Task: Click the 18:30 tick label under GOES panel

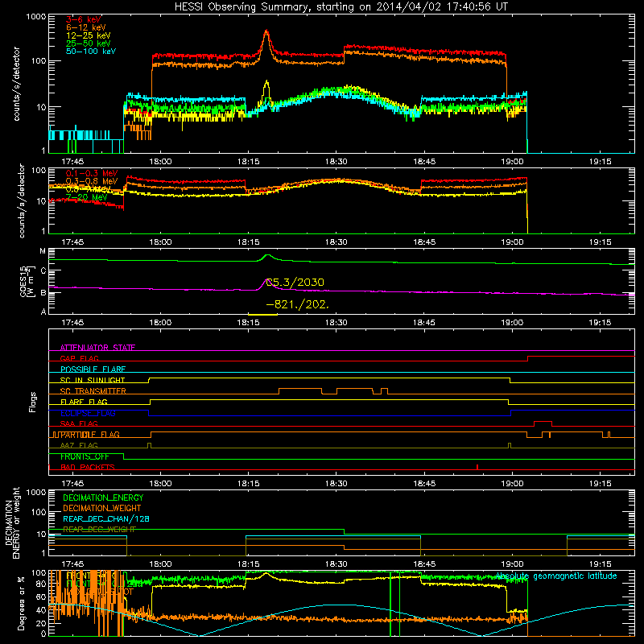Action: [x=336, y=323]
